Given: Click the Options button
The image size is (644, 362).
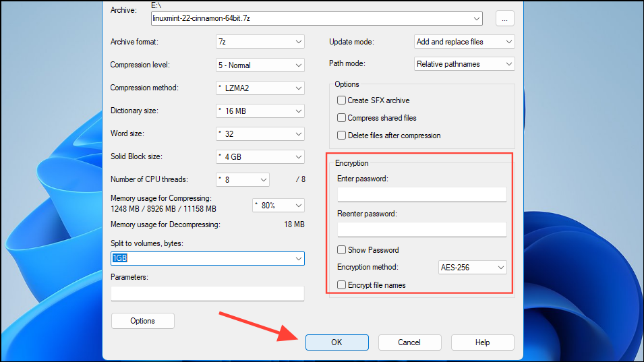Looking at the screenshot, I should 142,321.
